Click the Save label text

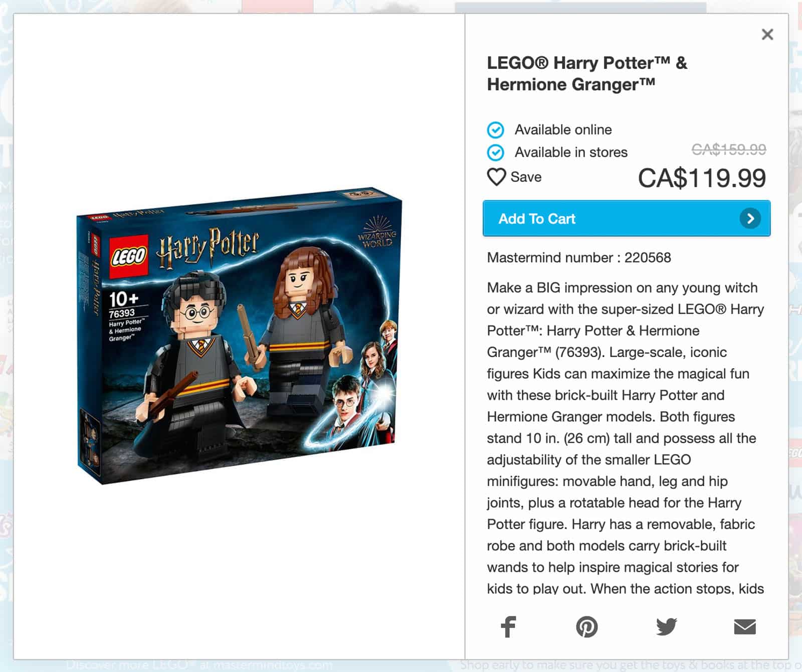click(526, 177)
